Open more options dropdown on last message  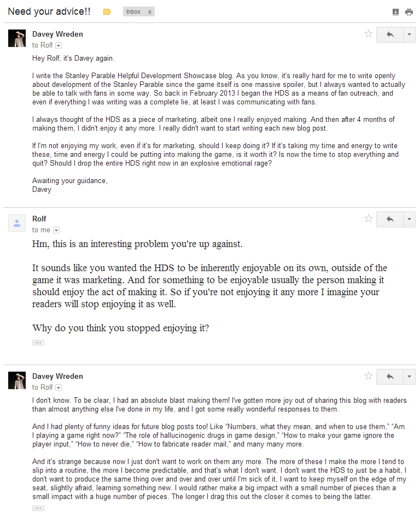(409, 377)
